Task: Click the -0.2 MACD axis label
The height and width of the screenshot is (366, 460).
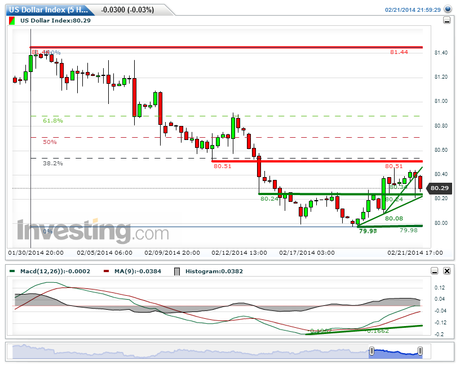Action: coord(439,334)
